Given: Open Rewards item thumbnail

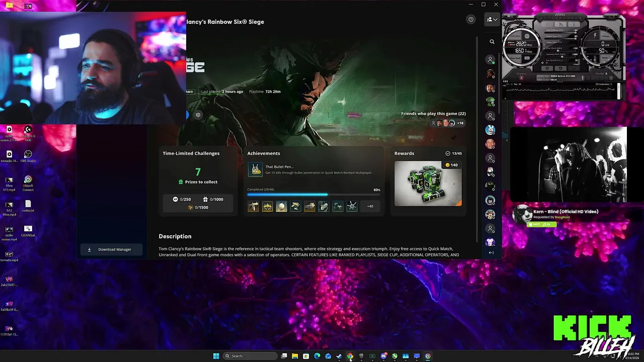Looking at the screenshot, I should (x=428, y=184).
